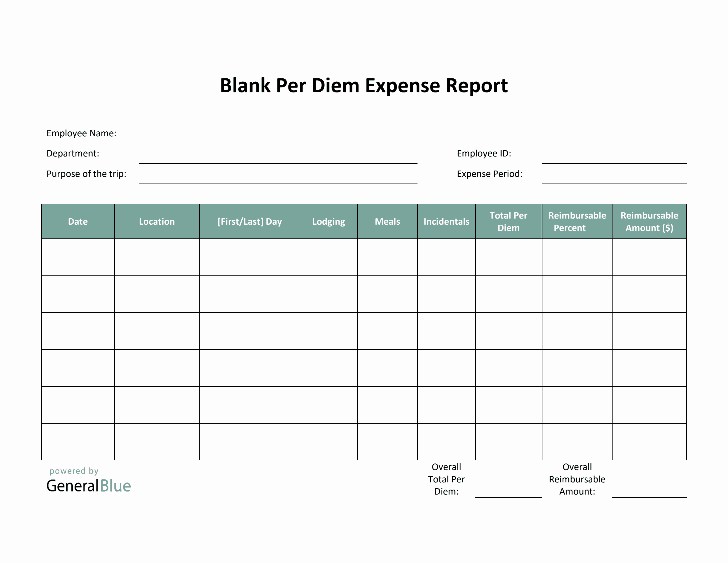Select the [First/Last] Day column header
Screen dimensions: 728x563
coord(249,221)
